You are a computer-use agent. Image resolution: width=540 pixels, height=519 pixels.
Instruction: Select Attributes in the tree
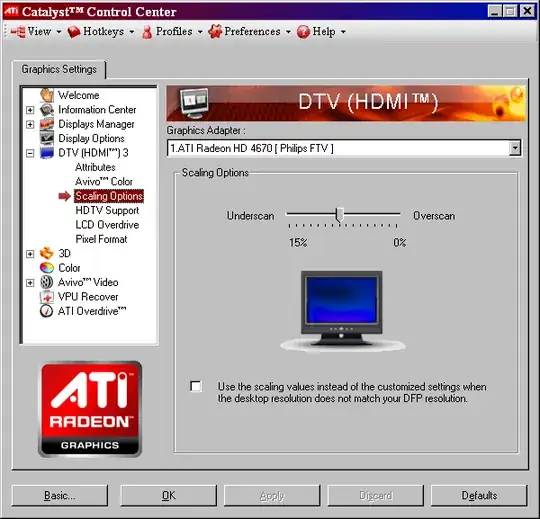pyautogui.click(x=95, y=167)
